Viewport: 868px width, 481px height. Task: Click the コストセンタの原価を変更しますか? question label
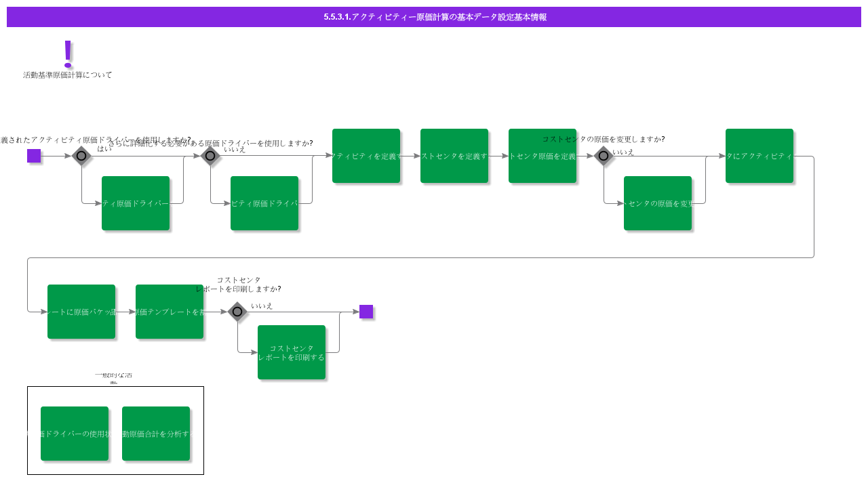pos(604,140)
